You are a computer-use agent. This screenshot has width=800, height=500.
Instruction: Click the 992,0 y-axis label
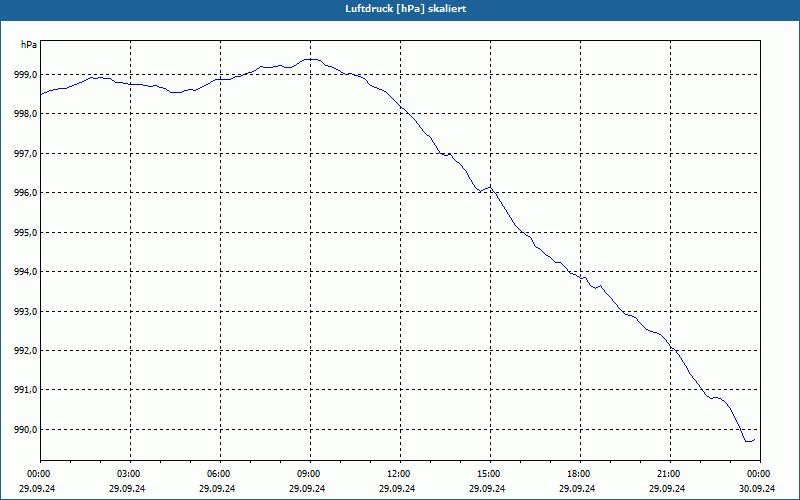26,351
